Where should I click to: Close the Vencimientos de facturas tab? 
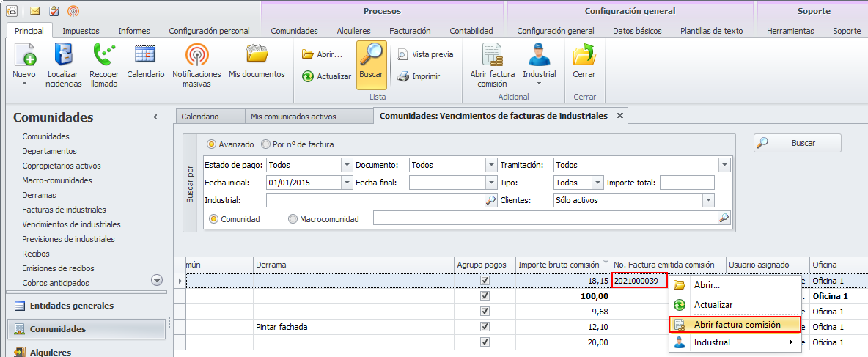[x=619, y=116]
